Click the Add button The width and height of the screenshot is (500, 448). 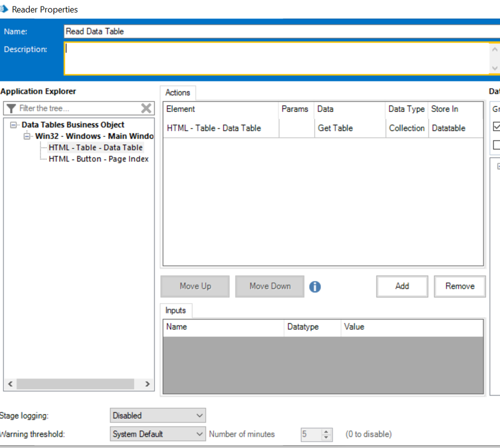[x=402, y=286]
